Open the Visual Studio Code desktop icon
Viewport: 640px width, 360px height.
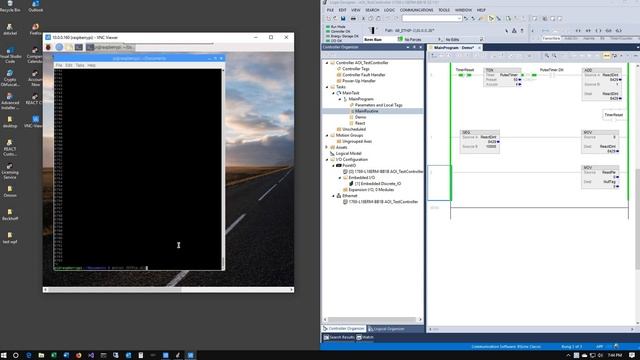[x=11, y=56]
